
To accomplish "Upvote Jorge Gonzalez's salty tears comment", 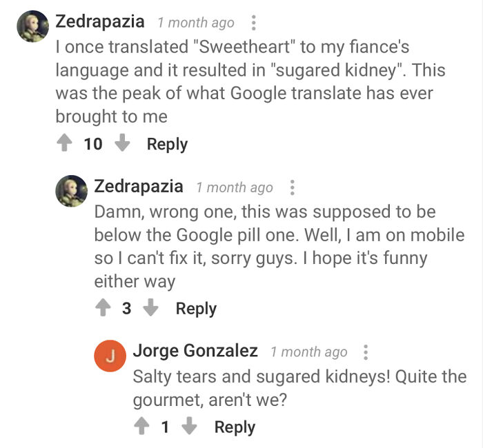I will pyautogui.click(x=141, y=427).
